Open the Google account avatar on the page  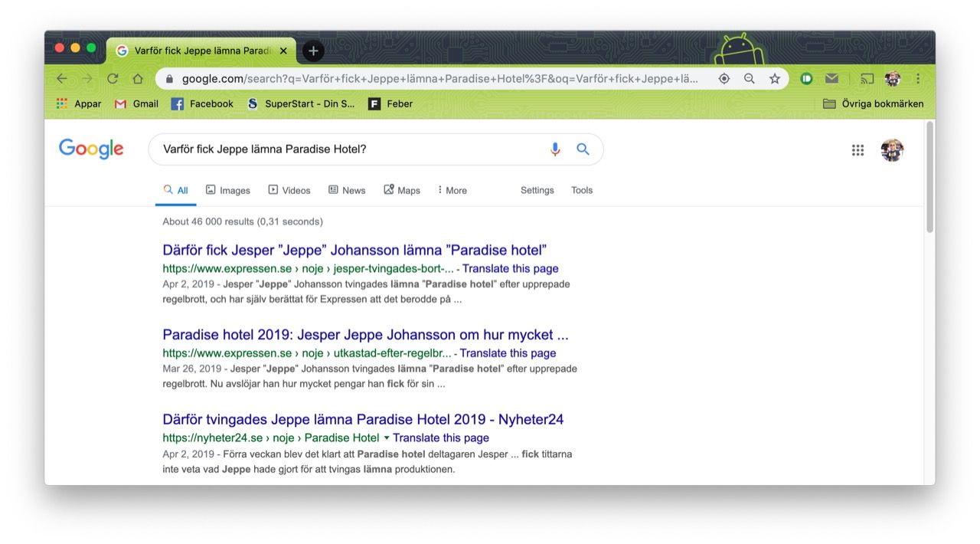pyautogui.click(x=892, y=150)
